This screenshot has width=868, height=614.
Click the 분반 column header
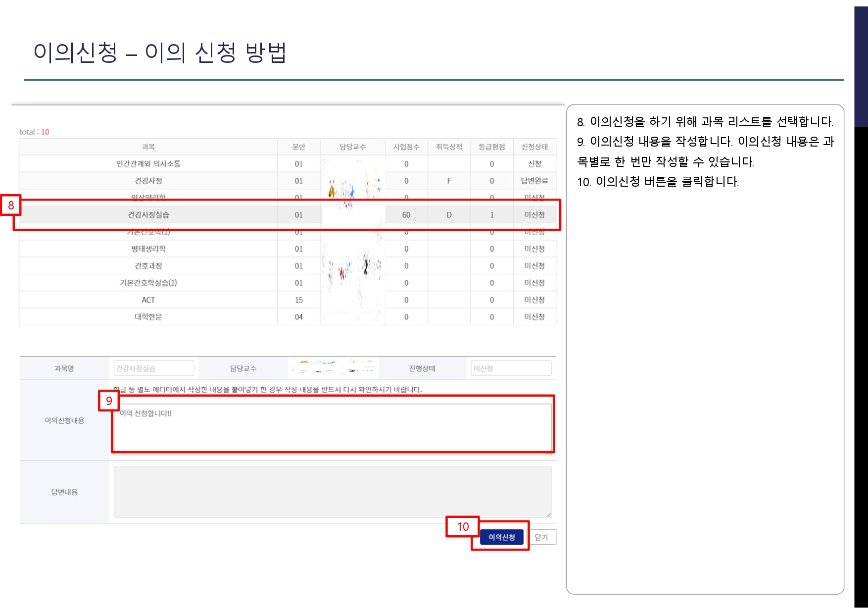point(299,147)
